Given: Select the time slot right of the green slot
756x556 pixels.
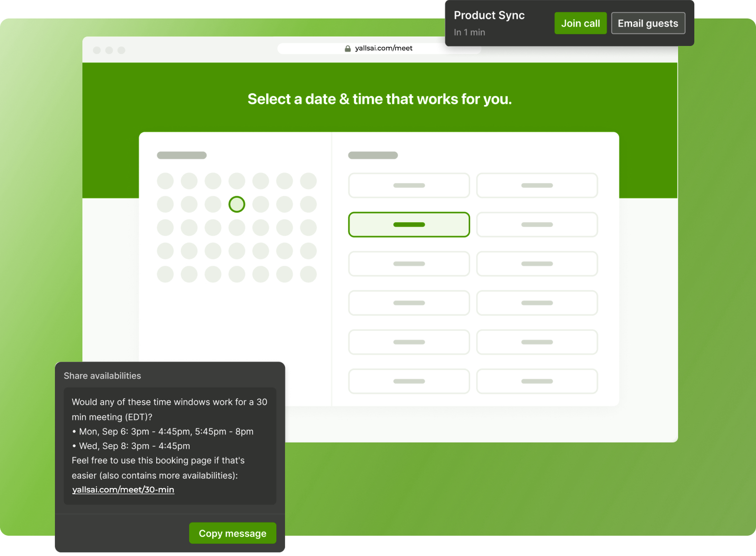Looking at the screenshot, I should click(537, 225).
